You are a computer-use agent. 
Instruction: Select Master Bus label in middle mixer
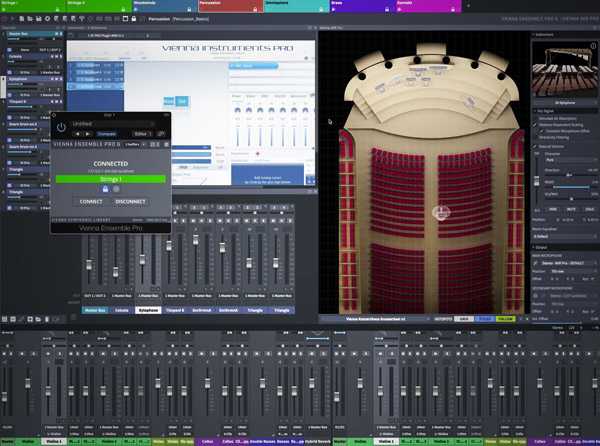95,310
